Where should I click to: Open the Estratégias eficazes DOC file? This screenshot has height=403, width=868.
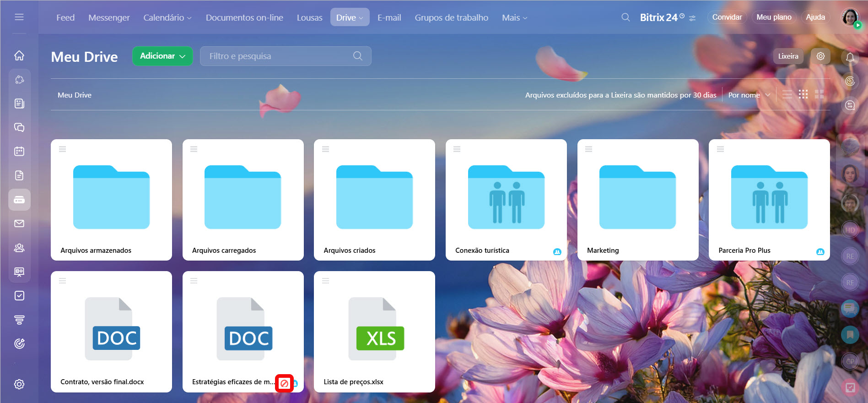(x=243, y=332)
